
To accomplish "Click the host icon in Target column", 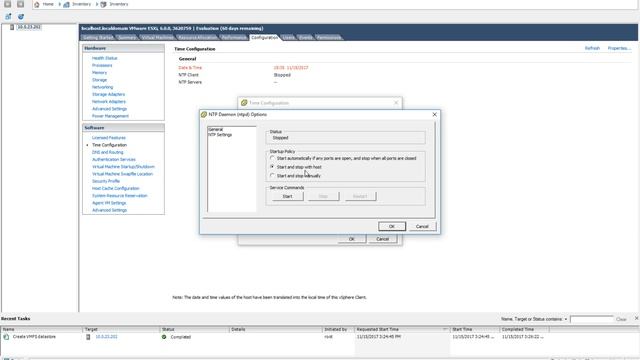I will [88, 337].
